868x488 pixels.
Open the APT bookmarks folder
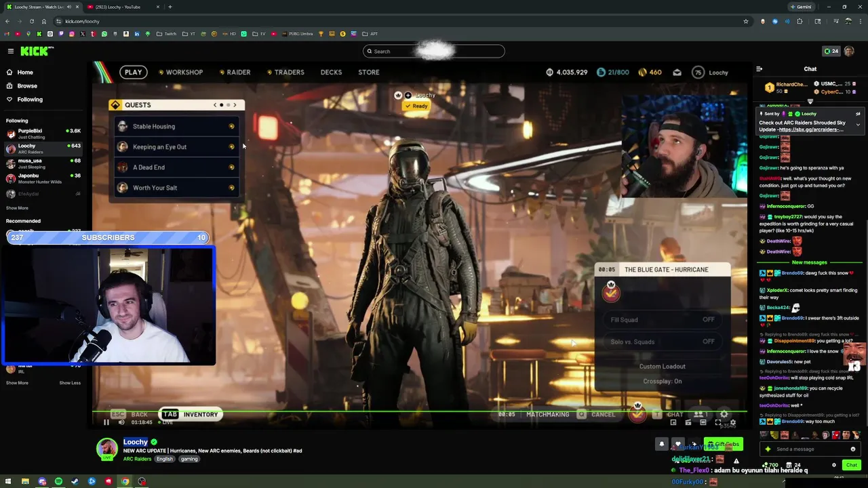370,34
